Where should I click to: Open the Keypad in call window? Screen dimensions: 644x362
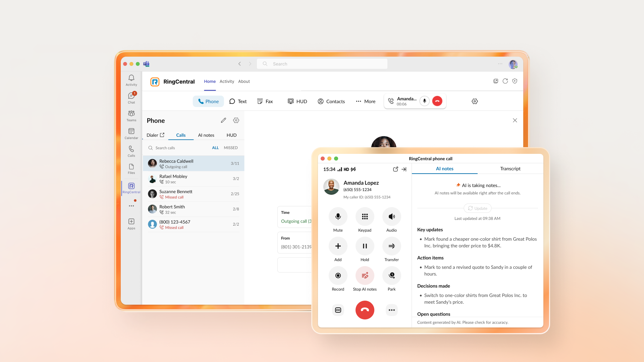coord(365,217)
